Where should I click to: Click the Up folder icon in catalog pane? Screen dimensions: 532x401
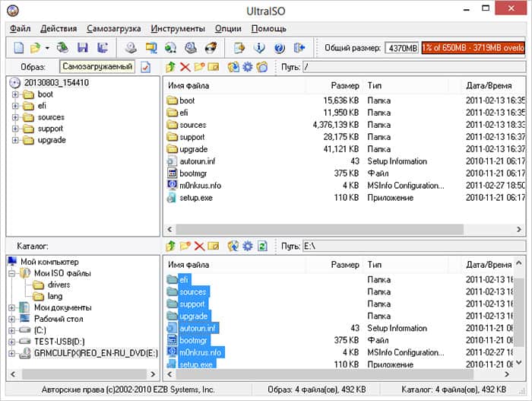(x=171, y=246)
